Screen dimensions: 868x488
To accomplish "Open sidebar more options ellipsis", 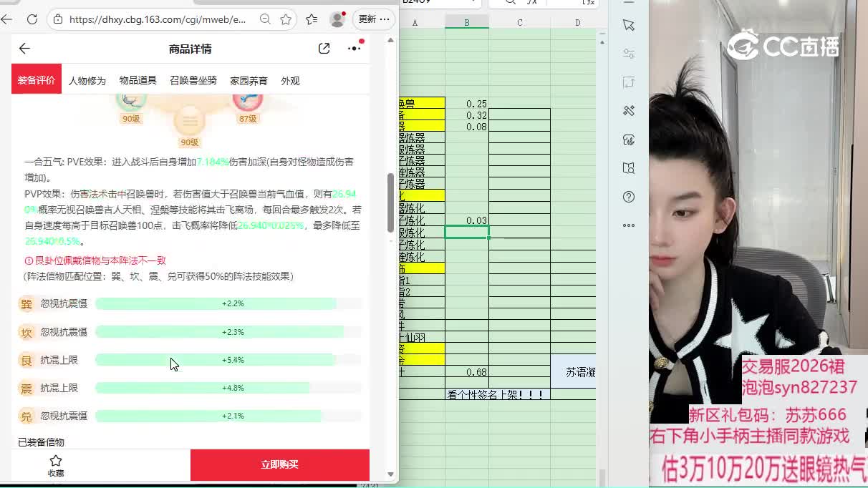I will click(x=629, y=225).
